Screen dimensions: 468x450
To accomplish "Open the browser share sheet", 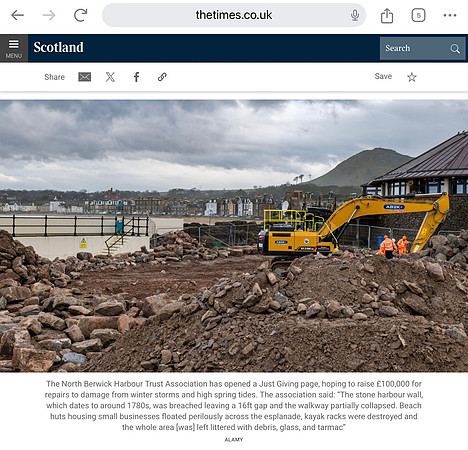I will 387,15.
